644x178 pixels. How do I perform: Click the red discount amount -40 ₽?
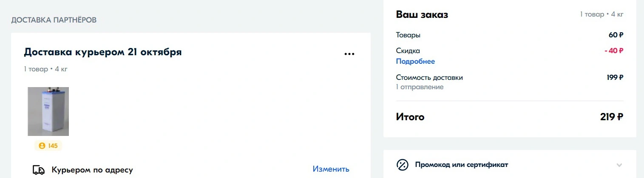click(x=614, y=51)
